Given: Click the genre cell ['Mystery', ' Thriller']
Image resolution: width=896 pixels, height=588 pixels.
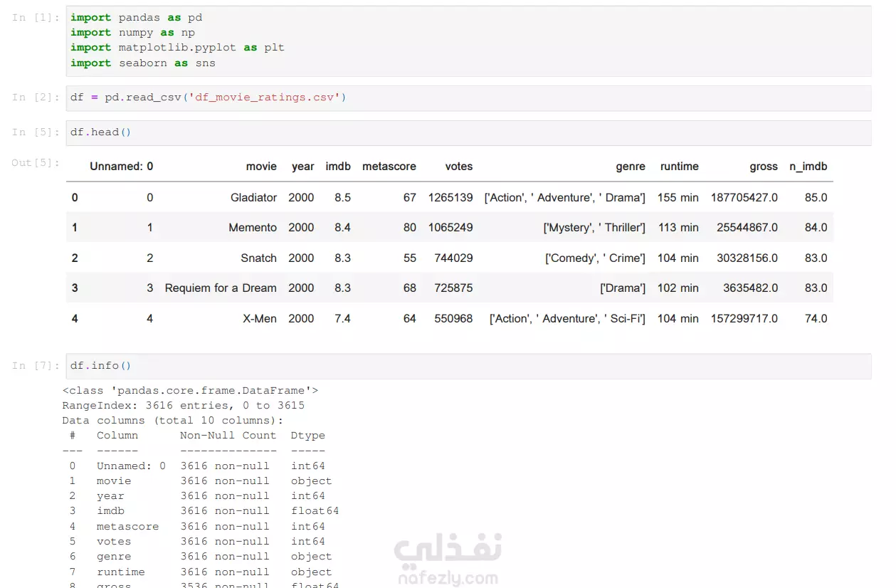Looking at the screenshot, I should tap(594, 228).
